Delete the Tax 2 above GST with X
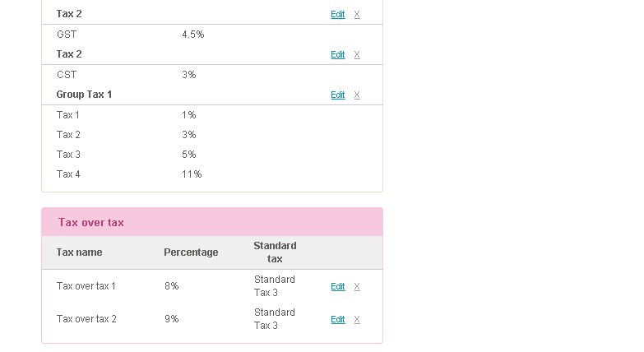 pos(357,14)
